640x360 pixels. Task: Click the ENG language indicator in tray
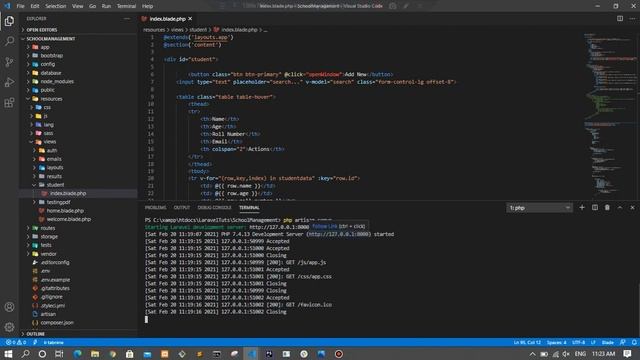point(580,353)
